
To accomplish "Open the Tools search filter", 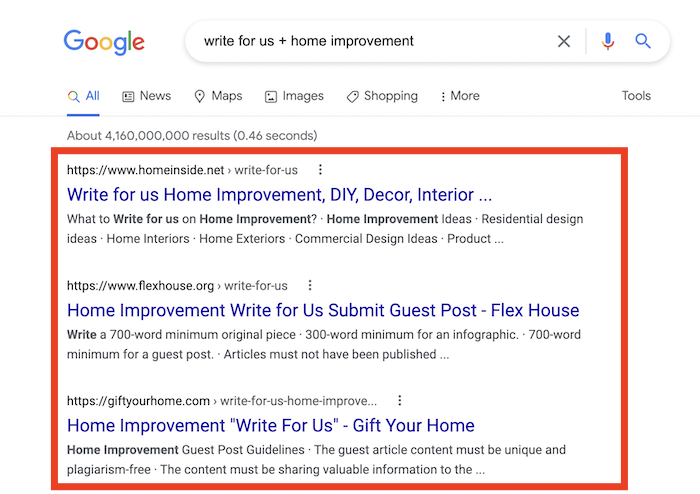I will coord(636,96).
